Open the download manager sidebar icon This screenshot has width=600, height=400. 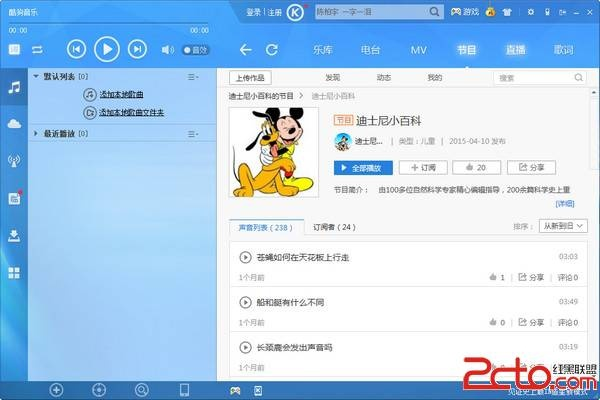tap(14, 236)
